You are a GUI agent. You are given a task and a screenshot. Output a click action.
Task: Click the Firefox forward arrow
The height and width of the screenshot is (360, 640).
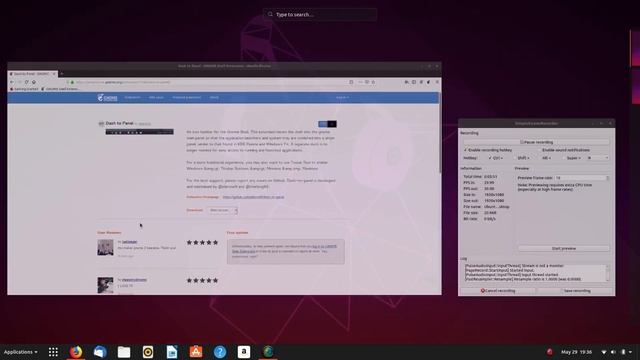pyautogui.click(x=19, y=82)
